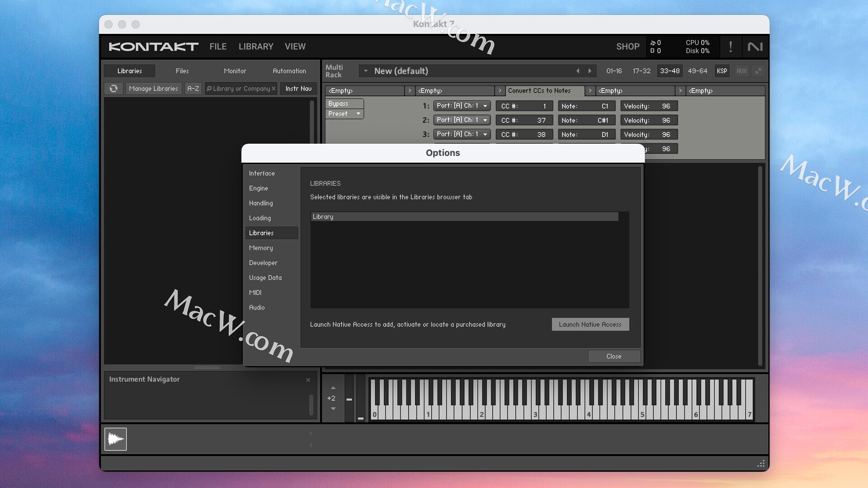Open Port [A] Ch: 1 dropdown in row 1
This screenshot has height=488, width=868.
coord(462,106)
